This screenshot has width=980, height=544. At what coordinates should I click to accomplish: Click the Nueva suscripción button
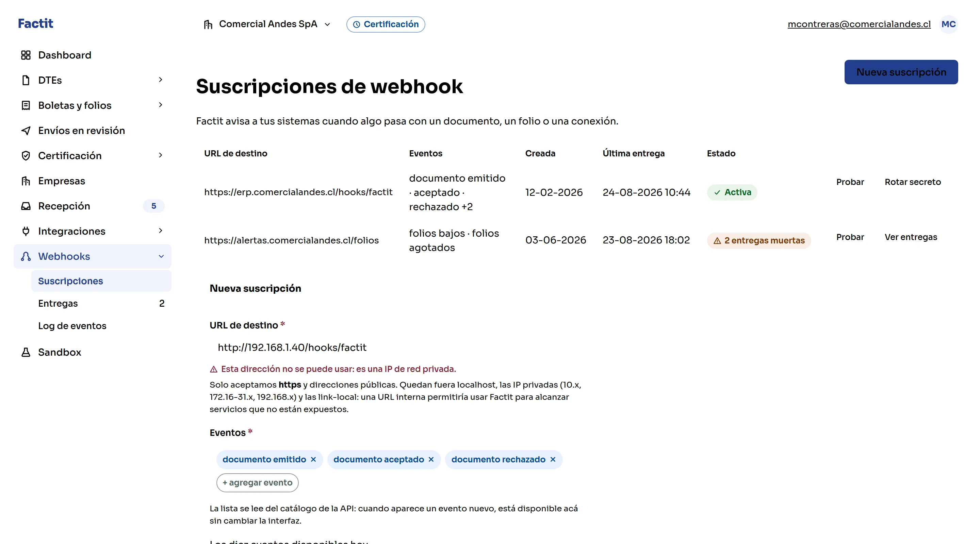901,72
